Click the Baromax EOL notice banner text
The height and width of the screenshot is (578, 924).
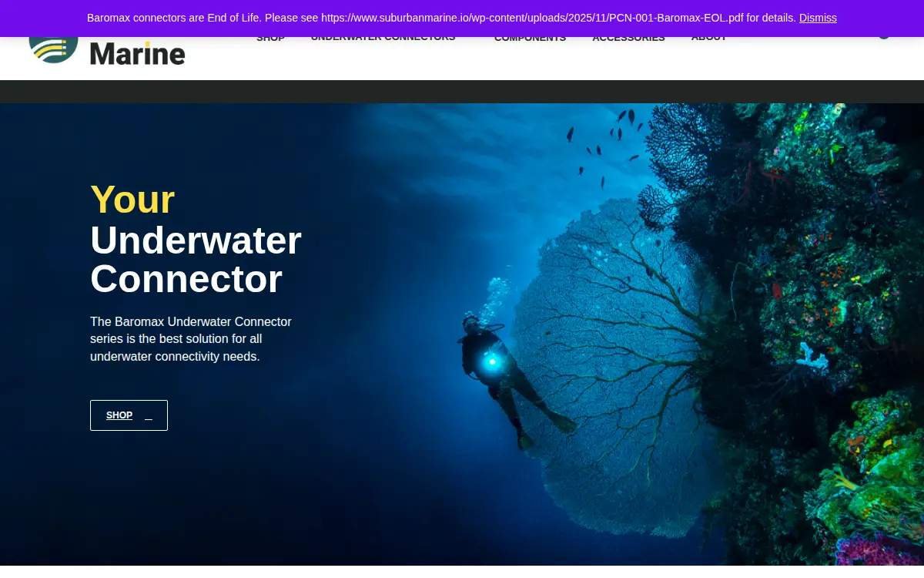tap(441, 18)
